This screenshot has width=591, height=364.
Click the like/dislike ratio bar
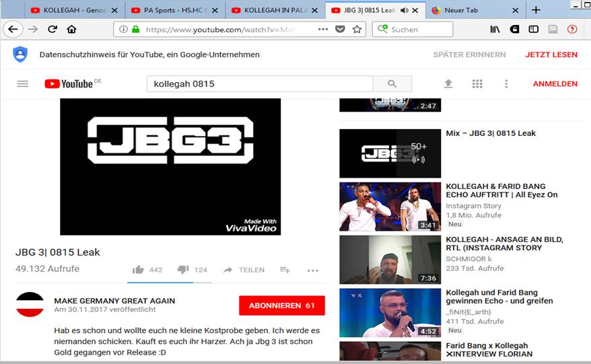169,282
